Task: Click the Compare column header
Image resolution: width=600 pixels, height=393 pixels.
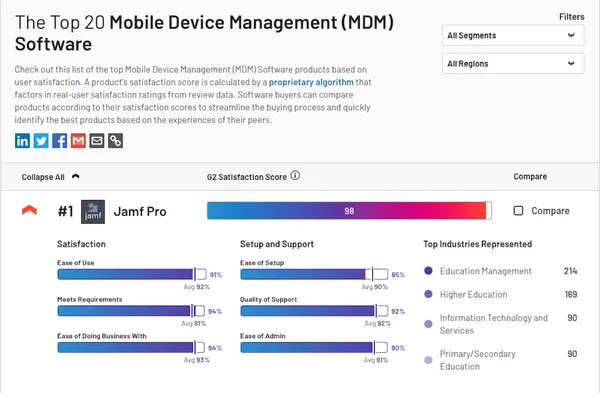Action: (x=530, y=176)
